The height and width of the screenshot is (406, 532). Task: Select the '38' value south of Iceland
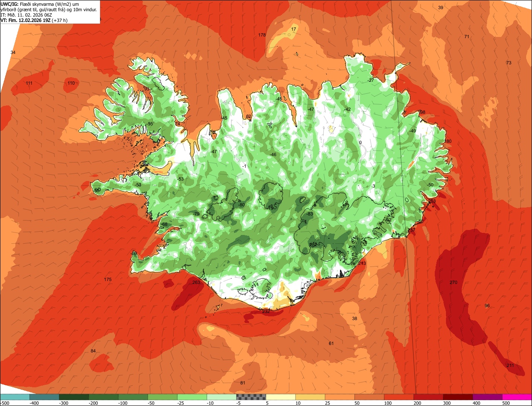click(355, 318)
